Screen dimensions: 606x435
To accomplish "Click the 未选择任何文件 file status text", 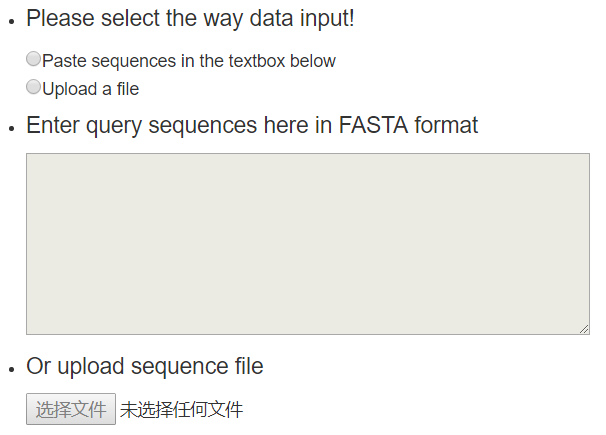I will tap(181, 409).
